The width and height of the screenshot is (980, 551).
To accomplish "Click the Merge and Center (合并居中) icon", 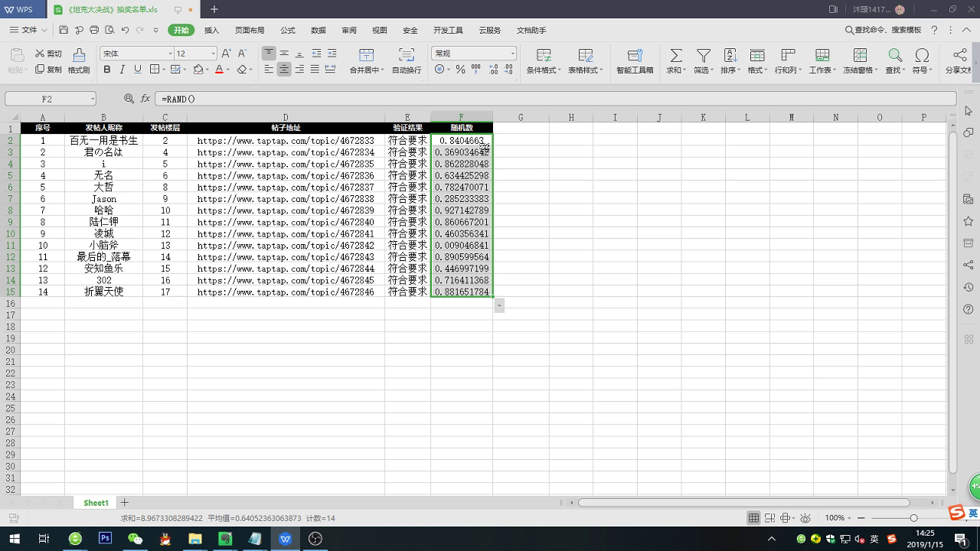I will [366, 55].
